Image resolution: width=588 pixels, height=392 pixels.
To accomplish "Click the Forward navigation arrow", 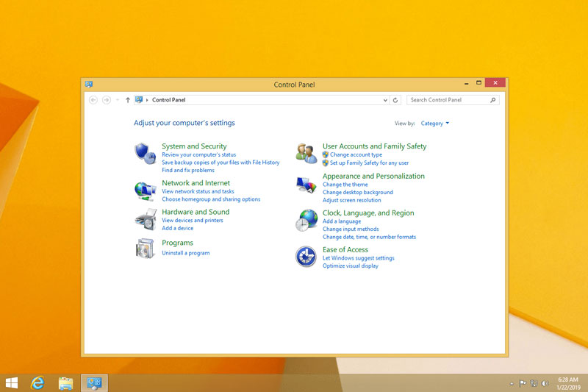I will pyautogui.click(x=107, y=100).
